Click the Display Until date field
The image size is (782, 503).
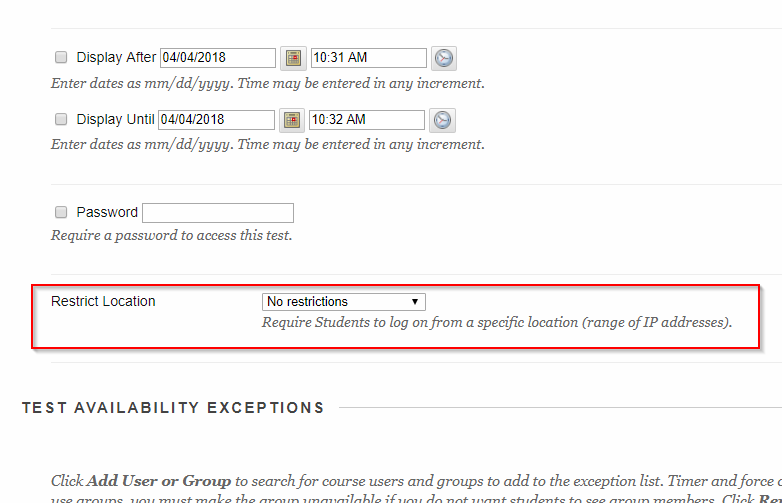(x=216, y=120)
